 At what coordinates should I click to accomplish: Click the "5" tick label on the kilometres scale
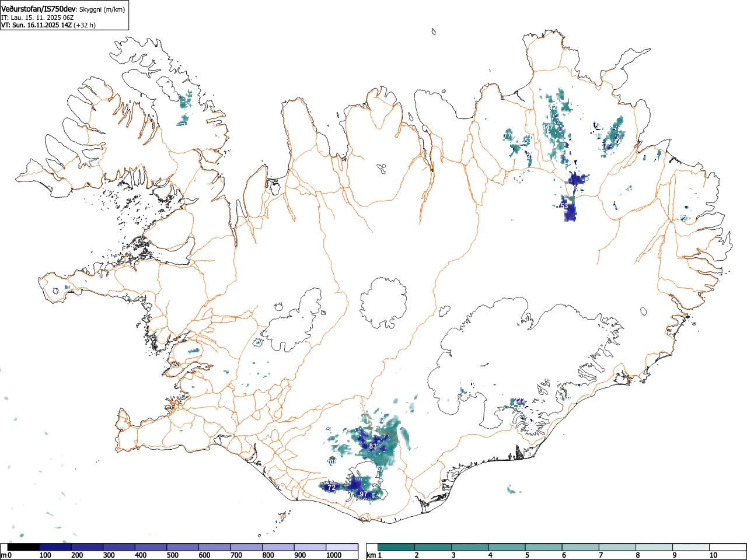tap(527, 555)
